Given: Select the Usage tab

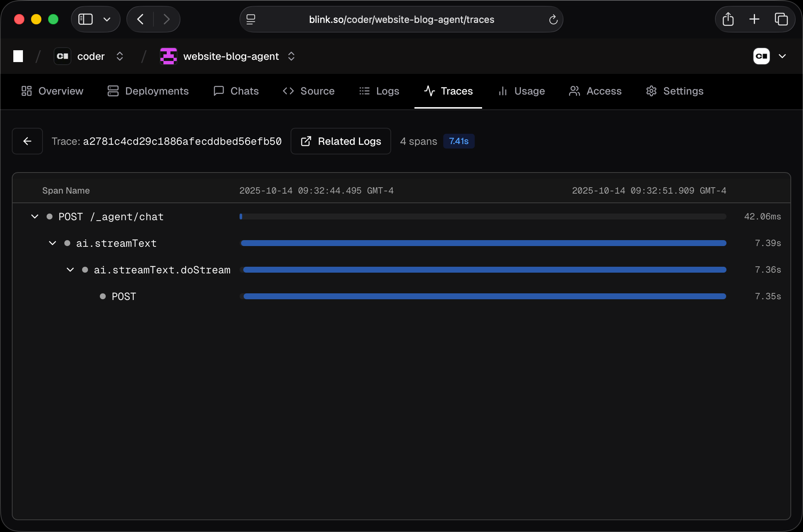Looking at the screenshot, I should pos(529,91).
